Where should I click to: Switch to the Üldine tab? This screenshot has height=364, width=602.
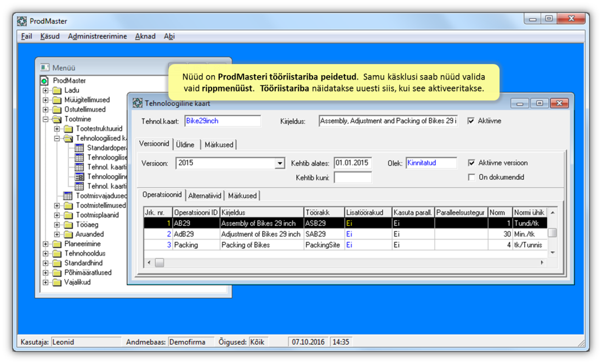(185, 145)
